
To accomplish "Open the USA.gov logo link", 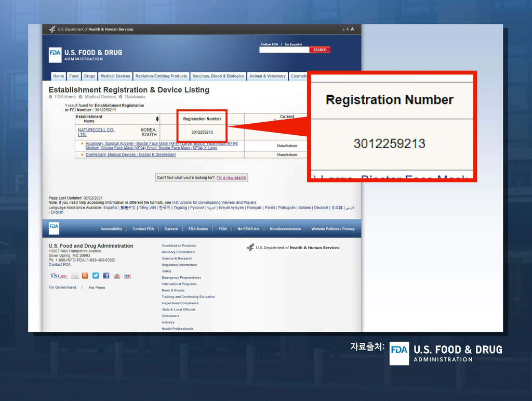I will [59, 276].
